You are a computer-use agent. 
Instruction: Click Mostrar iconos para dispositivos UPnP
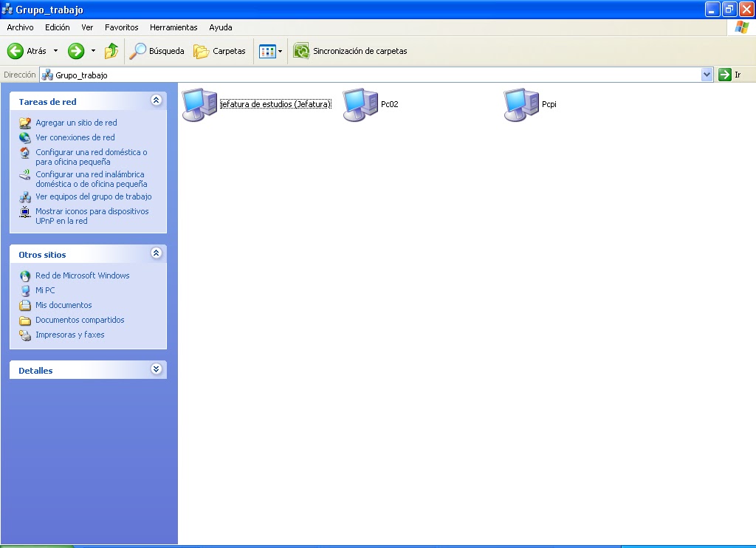(92, 216)
